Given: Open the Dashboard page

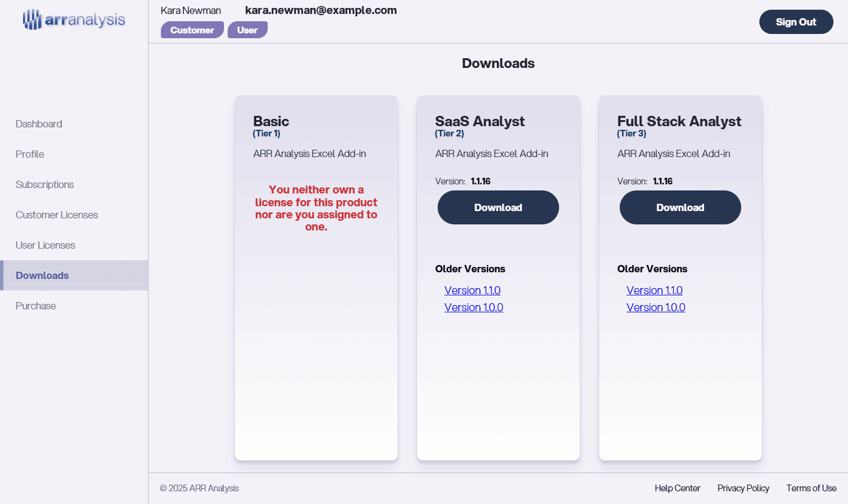Looking at the screenshot, I should coord(38,124).
